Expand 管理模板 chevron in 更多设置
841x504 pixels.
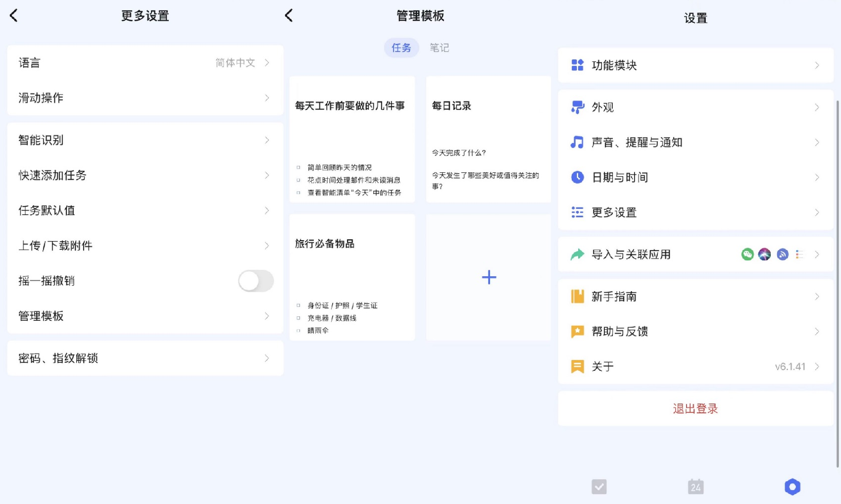click(x=267, y=316)
